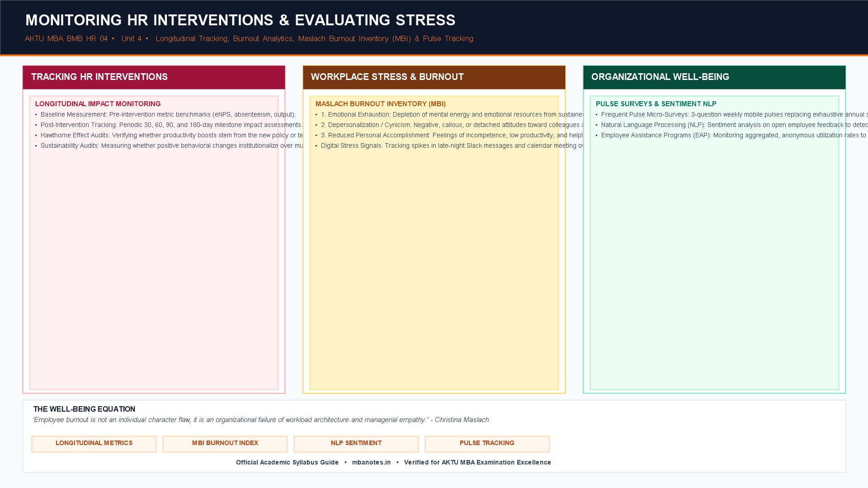Click the TRACKING HR INTERVENTIONS header
868x488 pixels.
click(154, 77)
